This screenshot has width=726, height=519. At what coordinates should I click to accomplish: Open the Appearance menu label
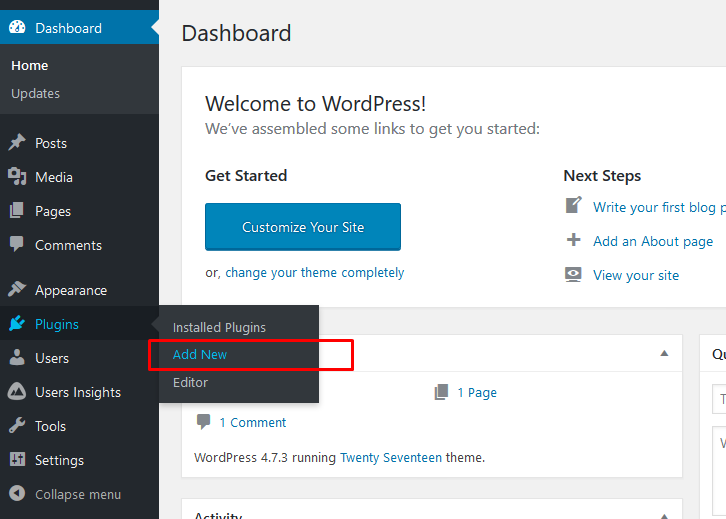71,290
